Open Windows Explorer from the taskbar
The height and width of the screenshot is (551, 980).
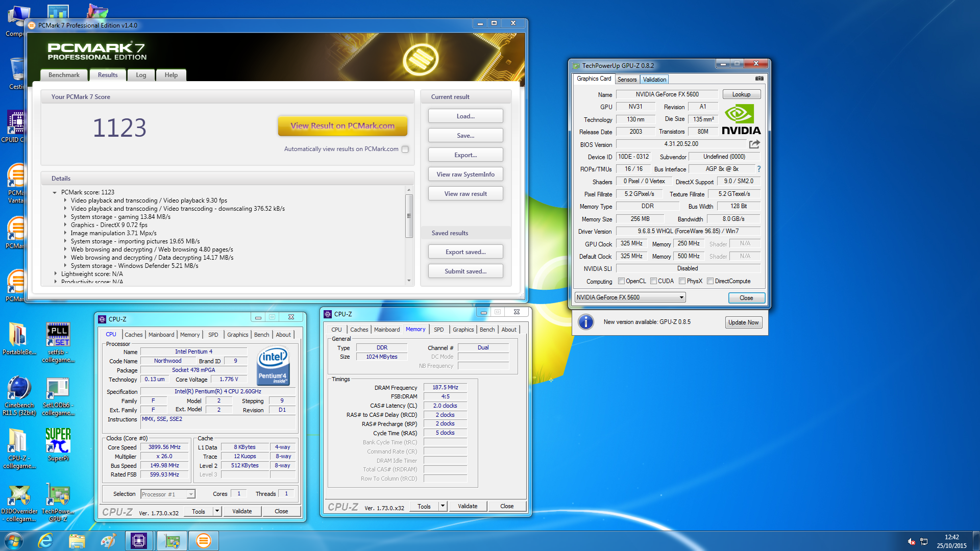click(x=77, y=541)
